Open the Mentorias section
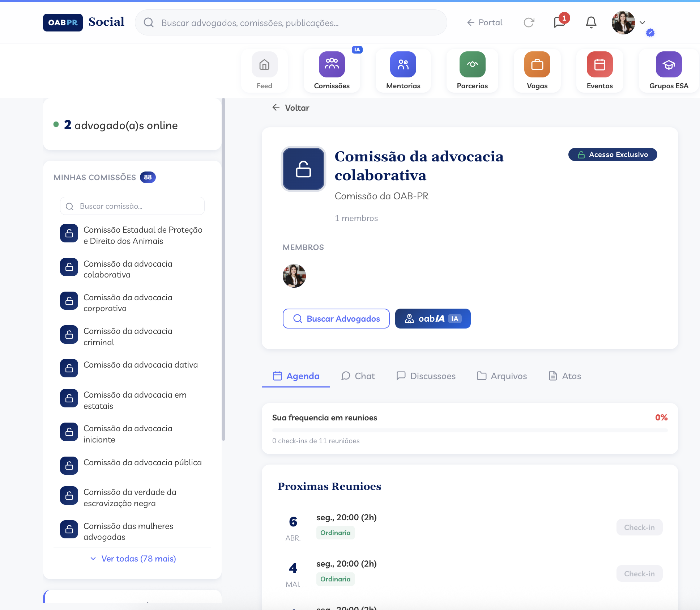The height and width of the screenshot is (610, 700). [402, 71]
